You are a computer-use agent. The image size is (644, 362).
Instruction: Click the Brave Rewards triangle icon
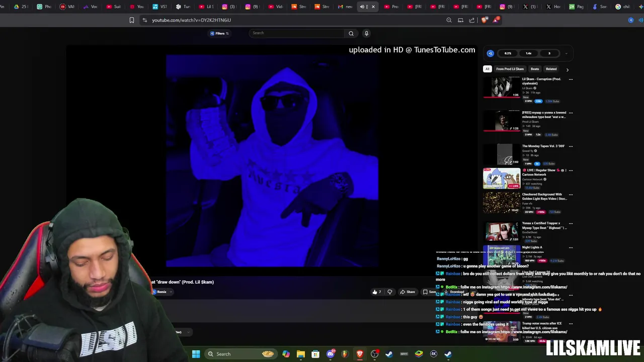[496, 20]
